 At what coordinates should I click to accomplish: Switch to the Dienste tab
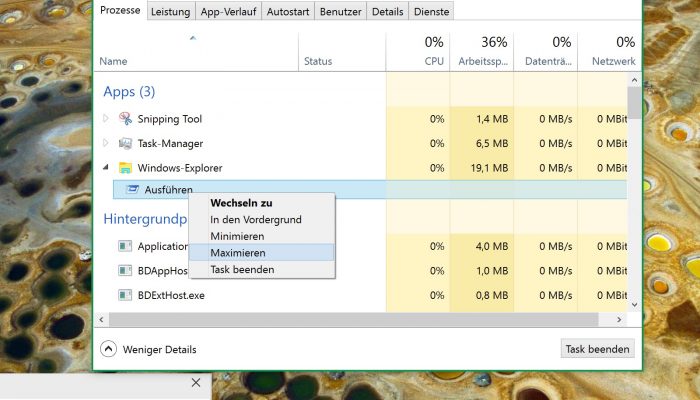click(431, 12)
